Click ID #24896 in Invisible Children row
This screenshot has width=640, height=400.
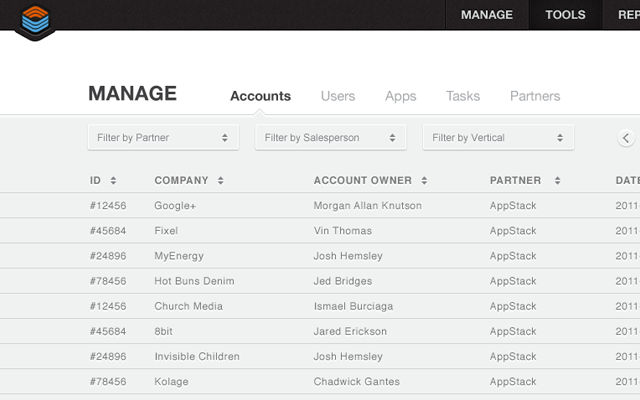[108, 356]
